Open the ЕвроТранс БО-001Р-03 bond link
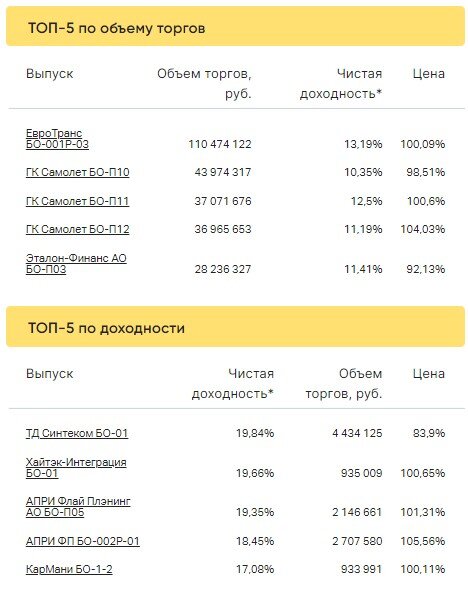This screenshot has height=591, width=468. pos(57,139)
